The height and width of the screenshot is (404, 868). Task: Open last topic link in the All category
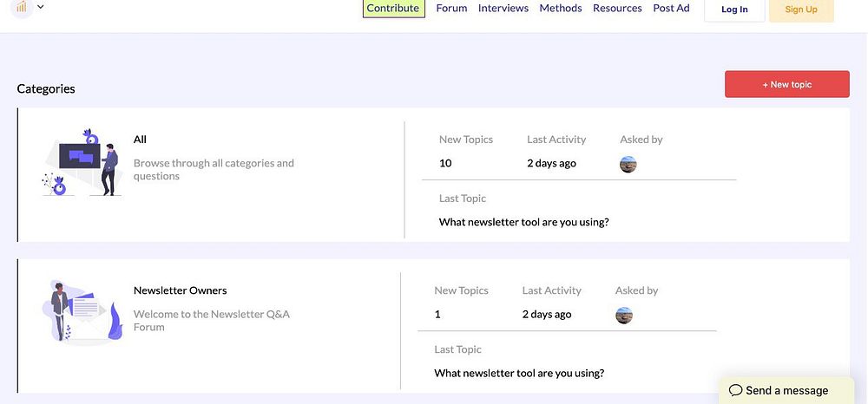tap(523, 222)
